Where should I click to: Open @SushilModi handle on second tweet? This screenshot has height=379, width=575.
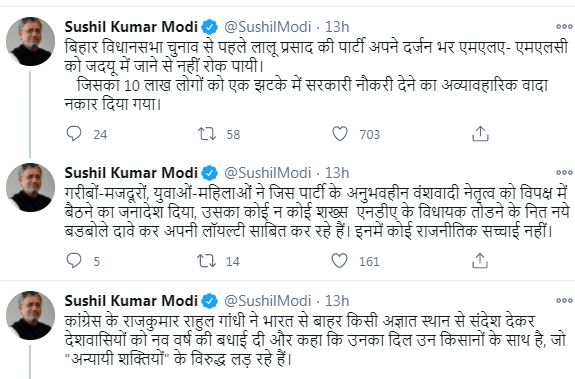[268, 173]
